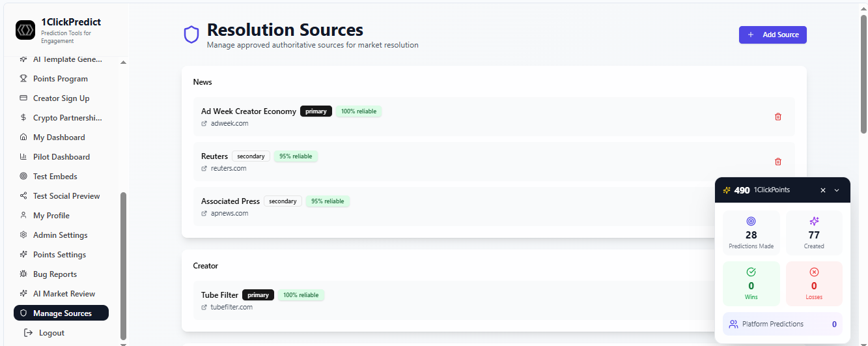The image size is (868, 346).
Task: Open the apnews.com link
Action: point(229,214)
